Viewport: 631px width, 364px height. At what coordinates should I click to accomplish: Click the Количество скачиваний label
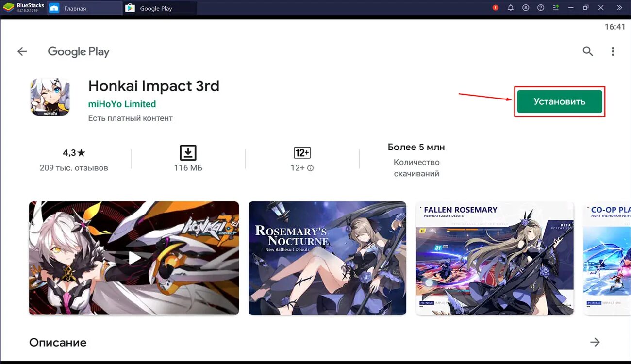pos(416,168)
